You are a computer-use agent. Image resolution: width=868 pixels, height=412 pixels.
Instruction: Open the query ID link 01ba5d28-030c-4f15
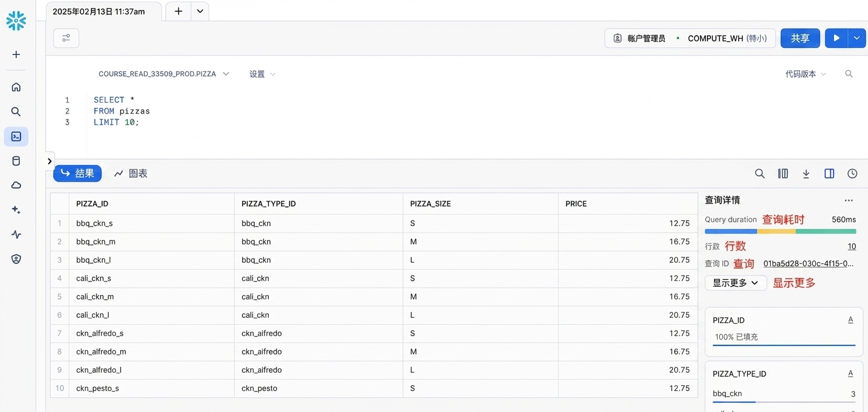point(808,264)
